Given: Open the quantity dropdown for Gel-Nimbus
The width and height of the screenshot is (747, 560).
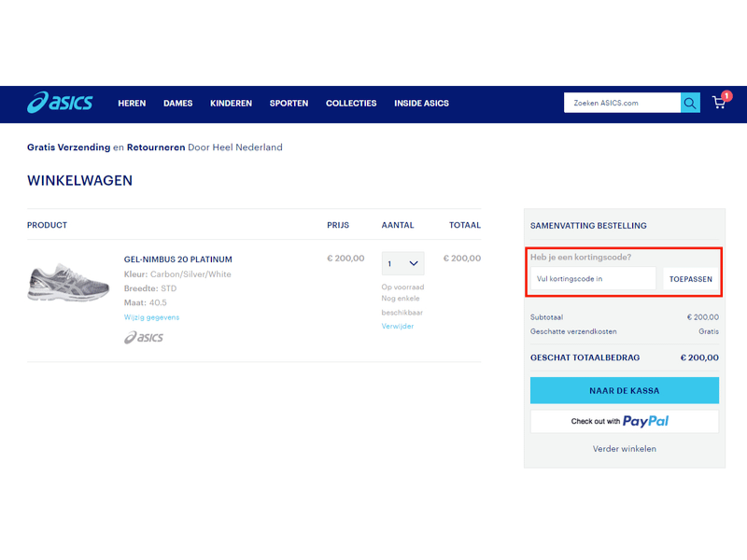Looking at the screenshot, I should (402, 263).
